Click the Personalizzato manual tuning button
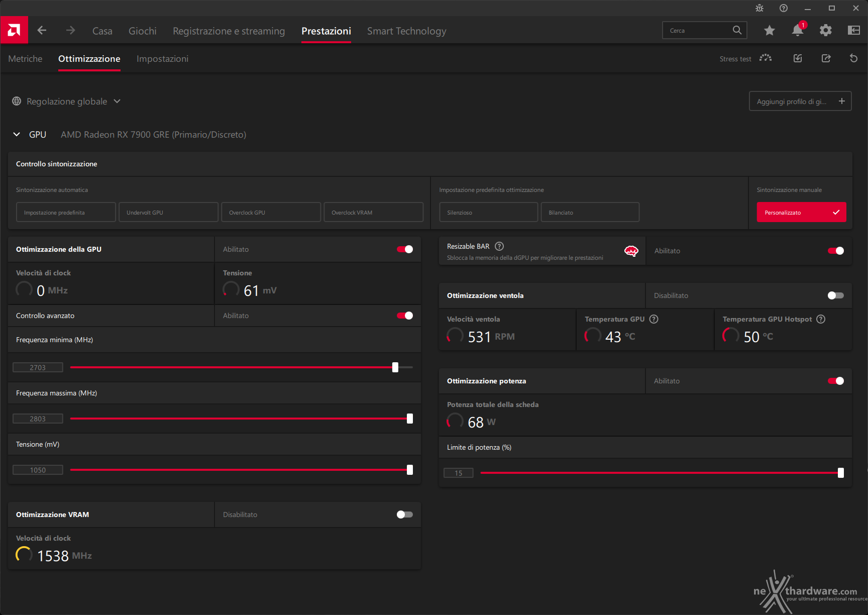868x615 pixels. (x=801, y=212)
